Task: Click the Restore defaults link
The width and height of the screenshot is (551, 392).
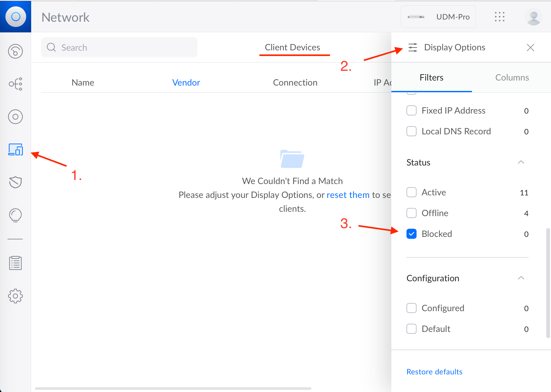Action: coord(434,372)
